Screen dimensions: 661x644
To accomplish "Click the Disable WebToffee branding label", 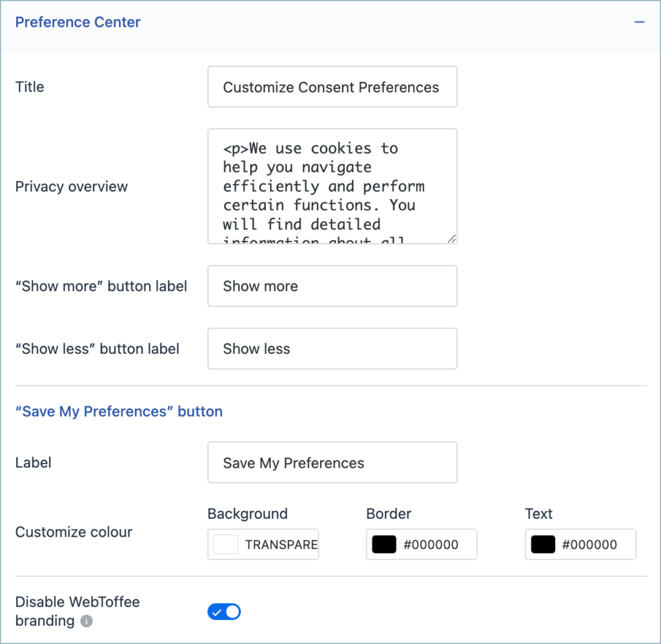I will (x=77, y=611).
